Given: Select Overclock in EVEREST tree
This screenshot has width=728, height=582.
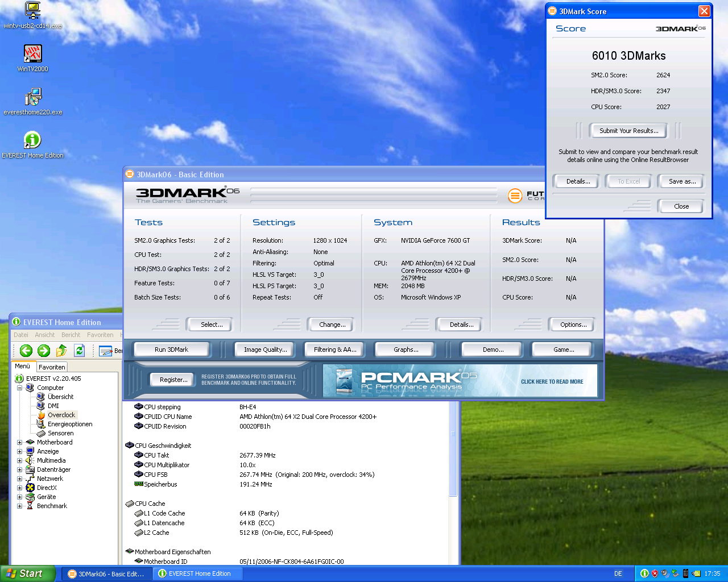Looking at the screenshot, I should pyautogui.click(x=61, y=415).
